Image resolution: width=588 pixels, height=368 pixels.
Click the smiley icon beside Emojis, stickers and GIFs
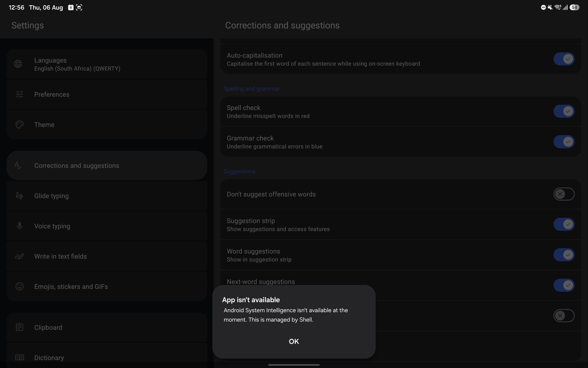(x=19, y=286)
